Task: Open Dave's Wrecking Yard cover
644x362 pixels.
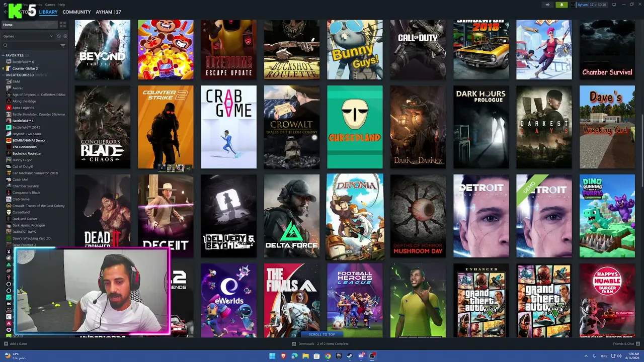Action: [x=607, y=127]
